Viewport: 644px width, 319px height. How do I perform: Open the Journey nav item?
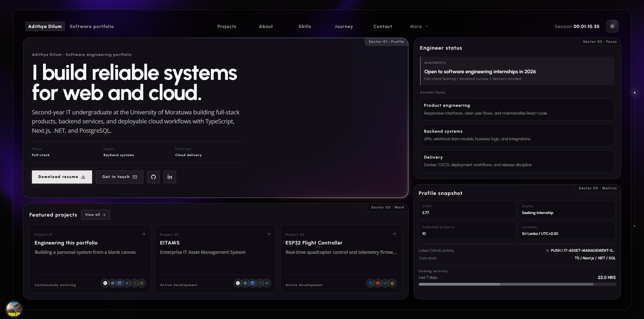coord(344,26)
